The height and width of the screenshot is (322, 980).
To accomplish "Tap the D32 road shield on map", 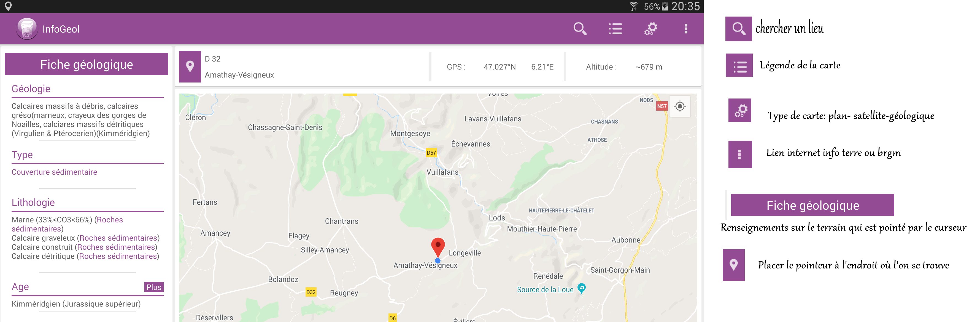I will pyautogui.click(x=311, y=292).
